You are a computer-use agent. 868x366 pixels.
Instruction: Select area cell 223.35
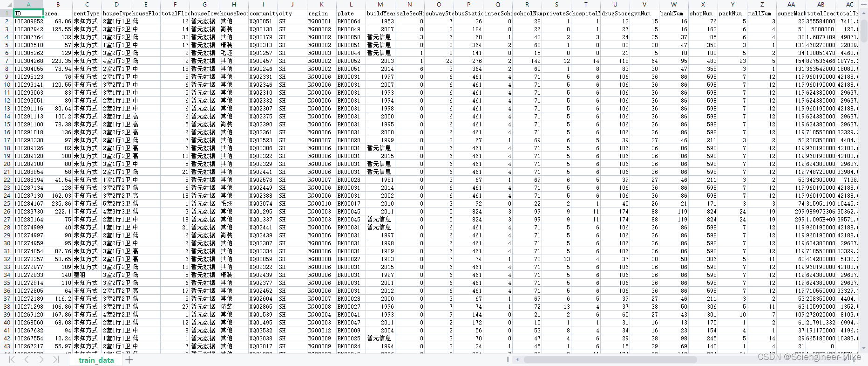click(x=58, y=61)
